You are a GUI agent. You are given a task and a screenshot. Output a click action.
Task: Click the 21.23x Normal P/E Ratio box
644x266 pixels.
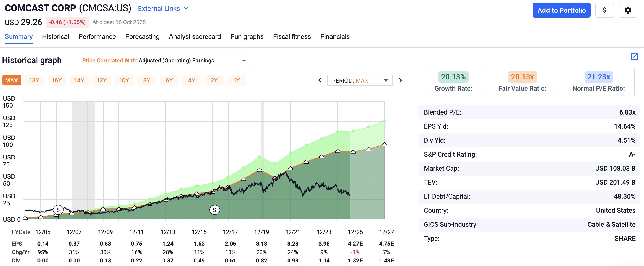pos(598,82)
